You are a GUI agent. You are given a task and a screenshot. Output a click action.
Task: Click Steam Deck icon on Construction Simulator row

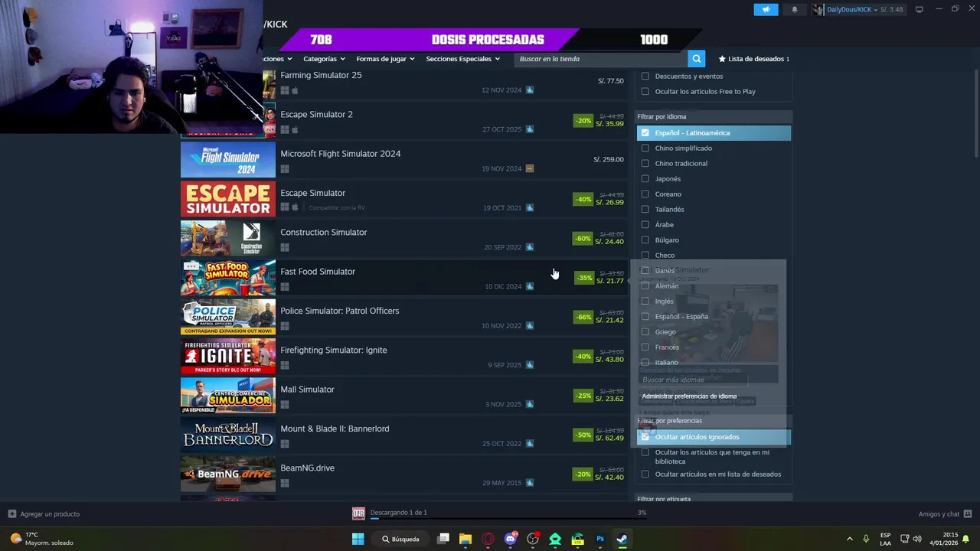pos(530,247)
